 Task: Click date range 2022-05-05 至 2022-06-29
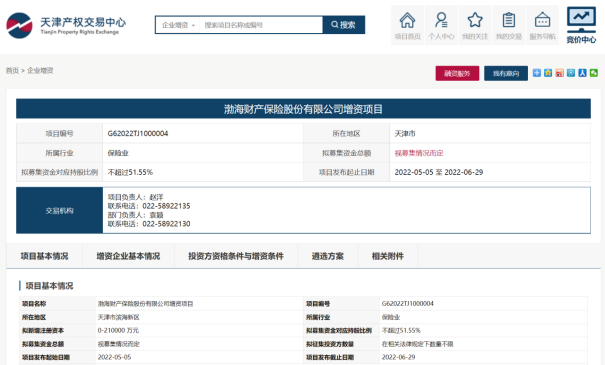439,172
